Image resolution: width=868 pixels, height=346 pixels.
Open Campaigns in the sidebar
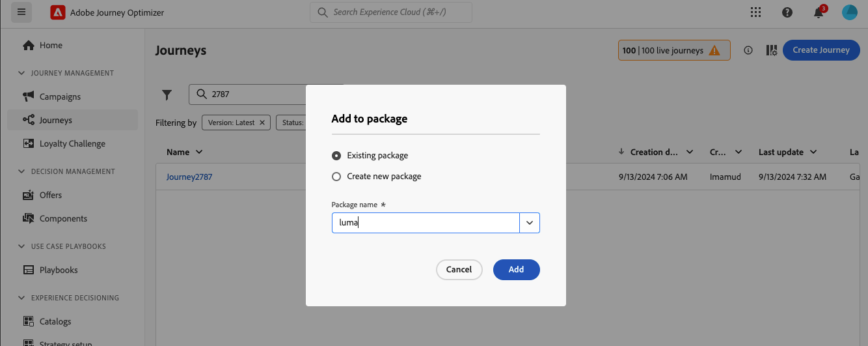[60, 96]
